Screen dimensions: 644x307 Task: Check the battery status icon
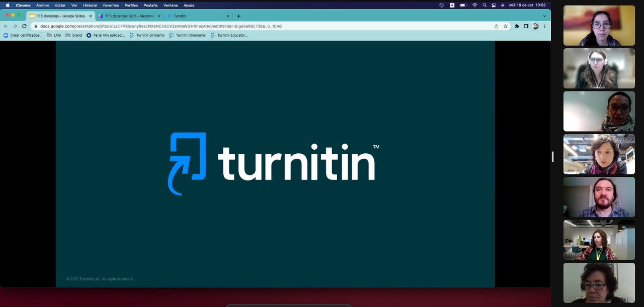(463, 5)
